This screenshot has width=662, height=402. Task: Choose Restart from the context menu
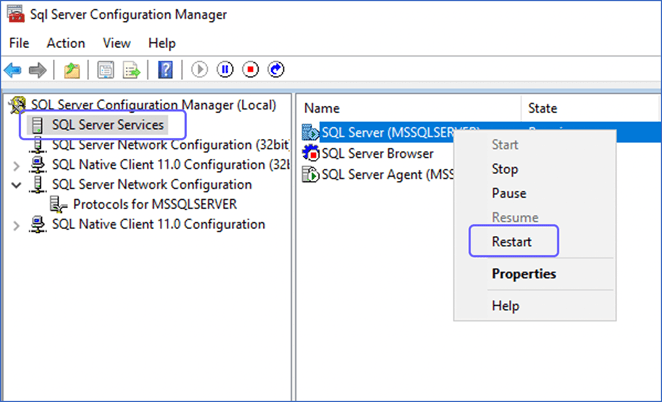(x=511, y=242)
